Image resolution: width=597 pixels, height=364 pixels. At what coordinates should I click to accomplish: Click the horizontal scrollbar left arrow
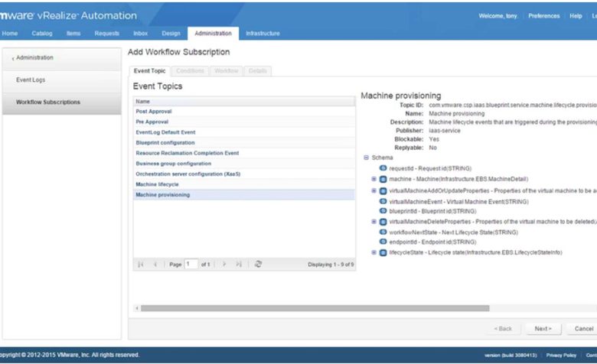(137, 308)
